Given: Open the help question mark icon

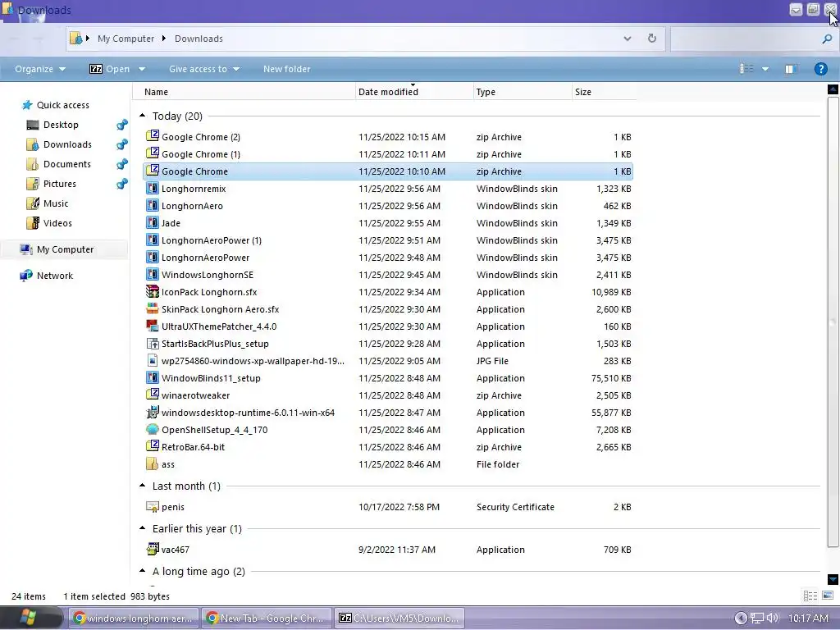Looking at the screenshot, I should 820,69.
